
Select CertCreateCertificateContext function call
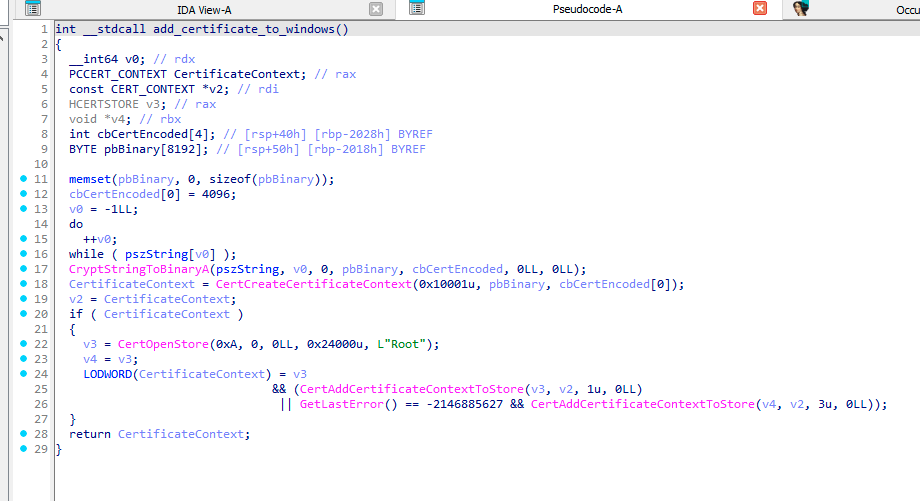coord(313,285)
